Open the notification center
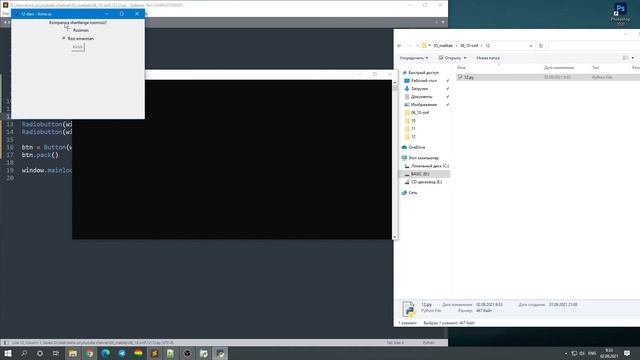Screen dimensions: 640x360 click(x=627, y=353)
